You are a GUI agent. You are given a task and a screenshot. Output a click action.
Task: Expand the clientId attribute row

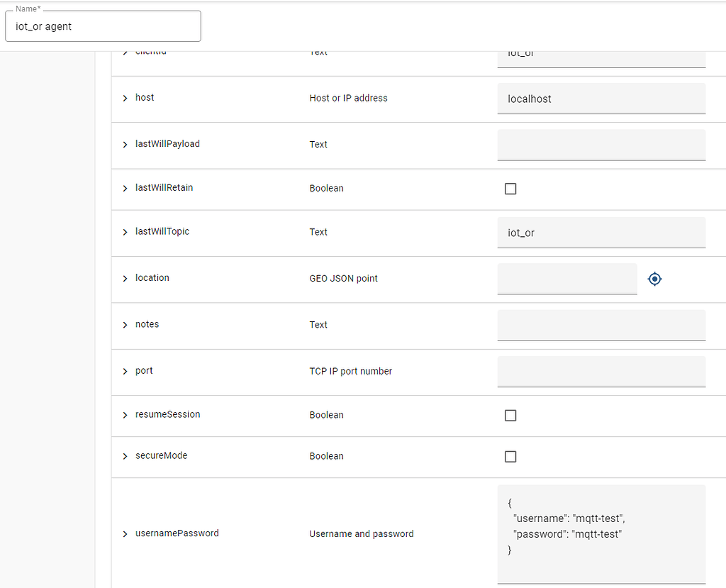pyautogui.click(x=125, y=51)
